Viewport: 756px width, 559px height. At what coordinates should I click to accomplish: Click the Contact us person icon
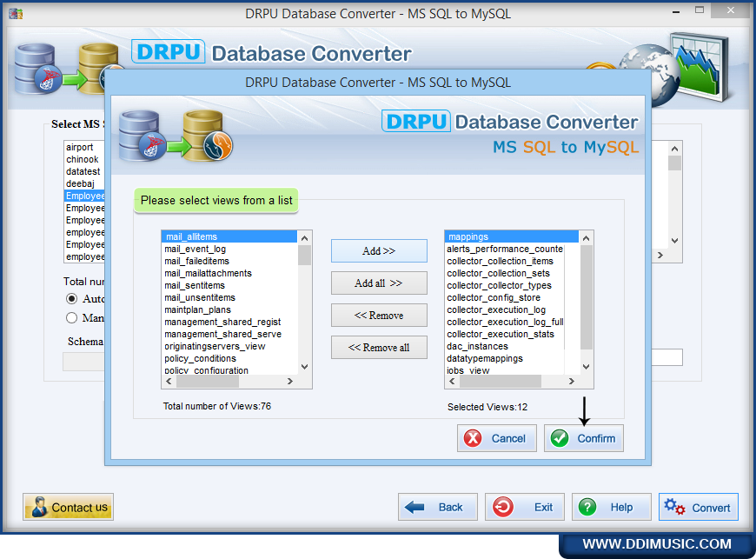(38, 507)
